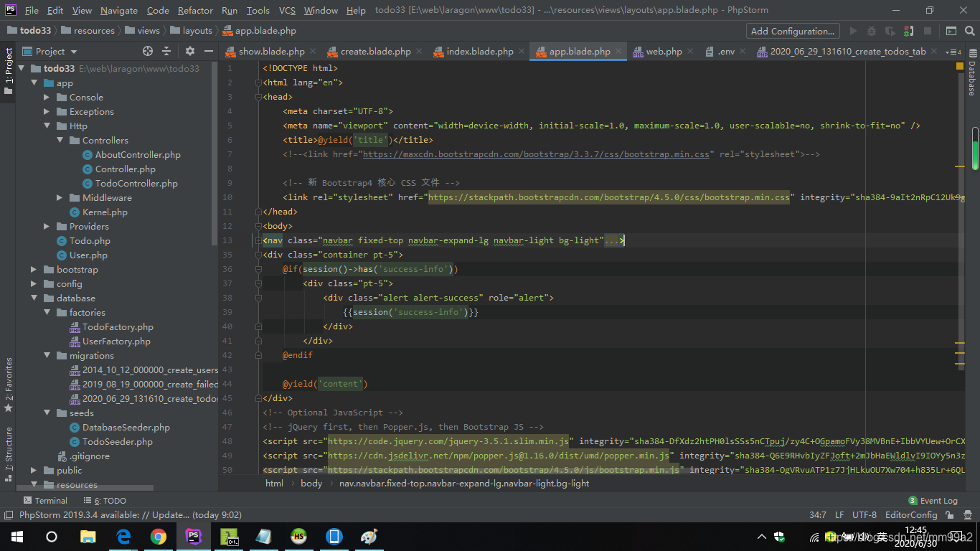Start listening for PHP debug connections

coord(909,31)
